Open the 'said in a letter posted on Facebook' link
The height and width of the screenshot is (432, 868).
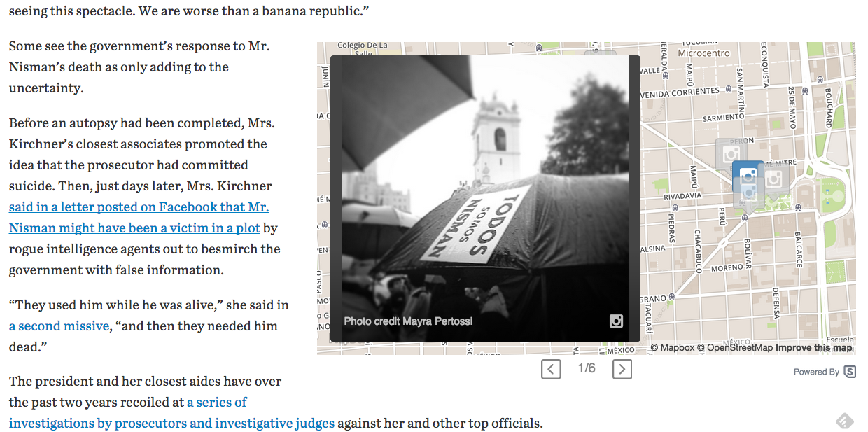139,217
